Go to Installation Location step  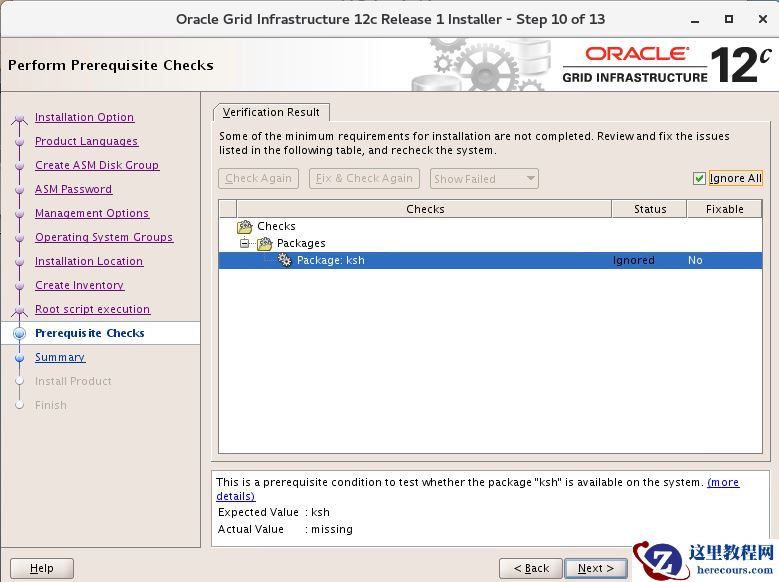[89, 261]
